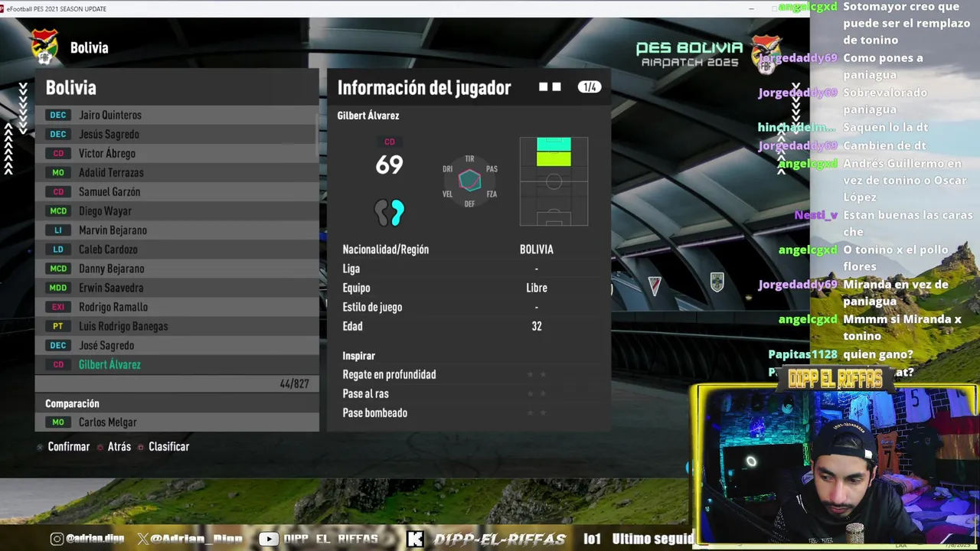Click the Atrás button prompt

114,446
